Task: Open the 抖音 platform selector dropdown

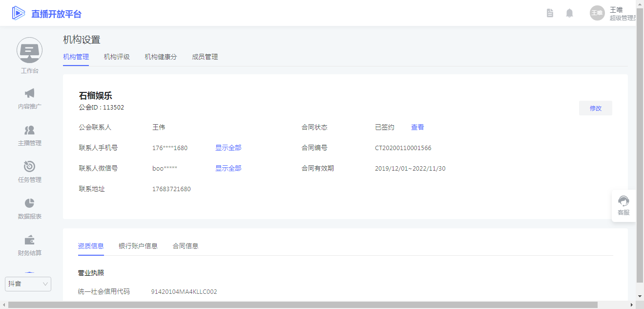Action: coord(28,284)
